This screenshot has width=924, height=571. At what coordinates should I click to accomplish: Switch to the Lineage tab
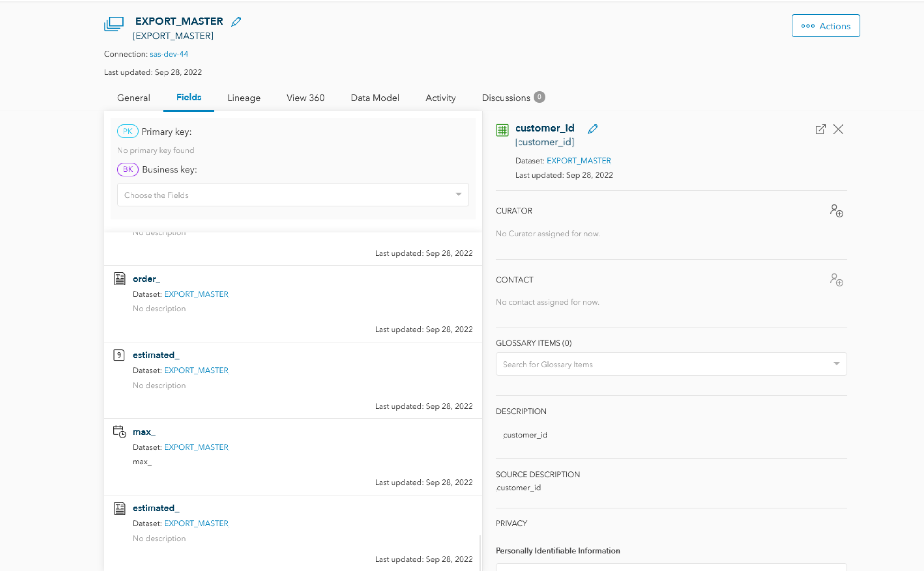[244, 98]
